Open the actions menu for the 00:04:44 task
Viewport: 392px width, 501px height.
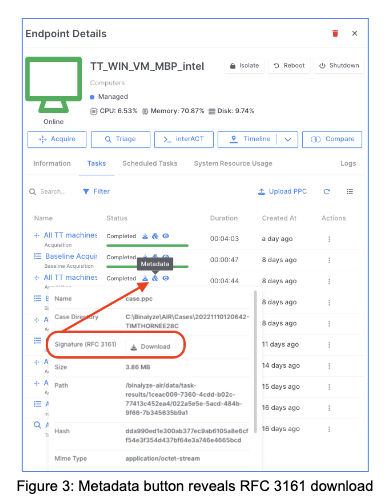click(329, 281)
